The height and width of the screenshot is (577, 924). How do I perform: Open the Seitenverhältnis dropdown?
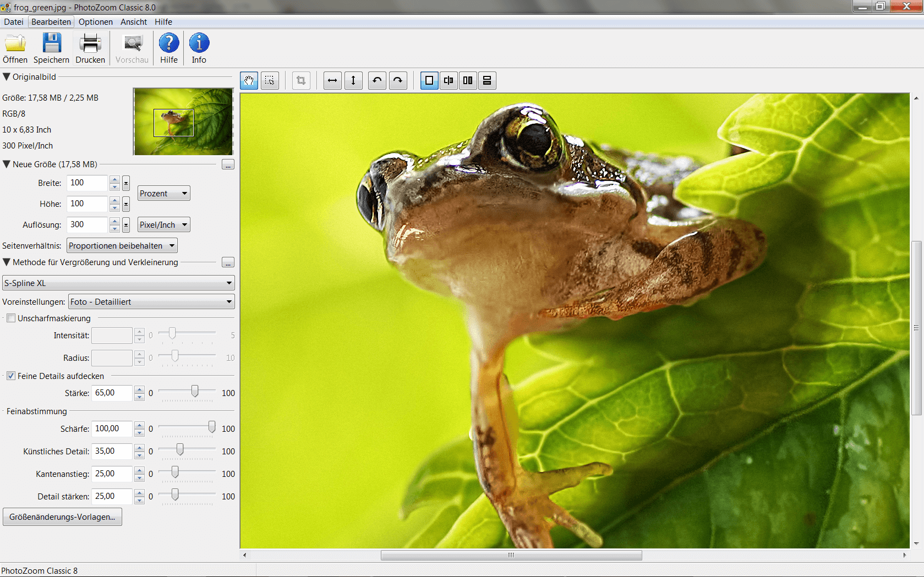coord(122,245)
